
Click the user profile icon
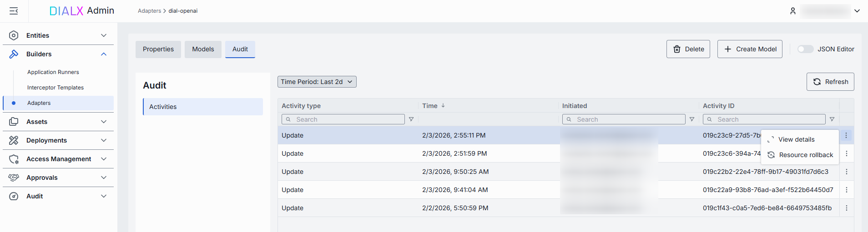(x=792, y=11)
